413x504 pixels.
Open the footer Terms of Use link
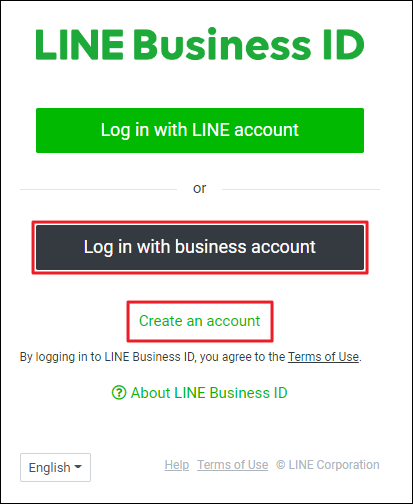coord(232,465)
